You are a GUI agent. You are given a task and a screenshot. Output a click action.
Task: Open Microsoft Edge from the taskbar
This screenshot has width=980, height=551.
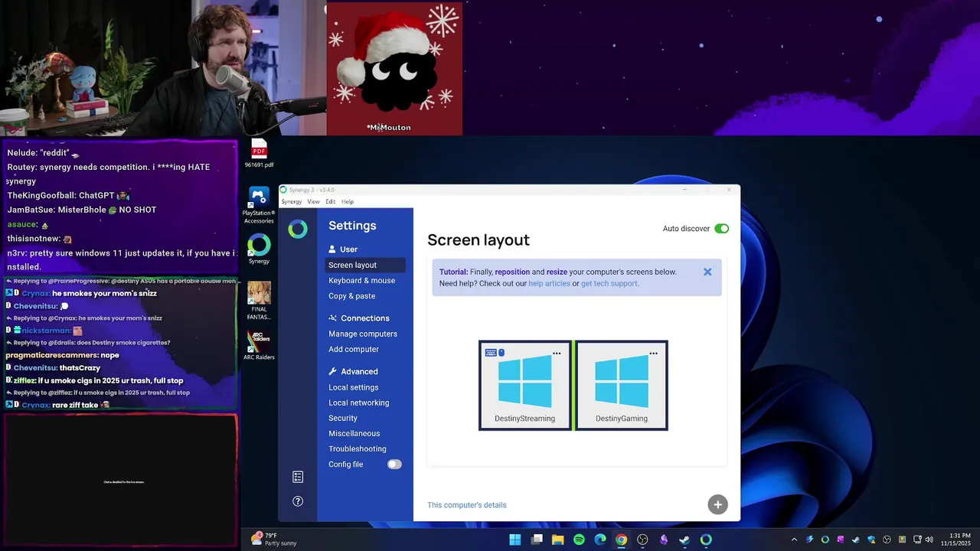[x=600, y=540]
